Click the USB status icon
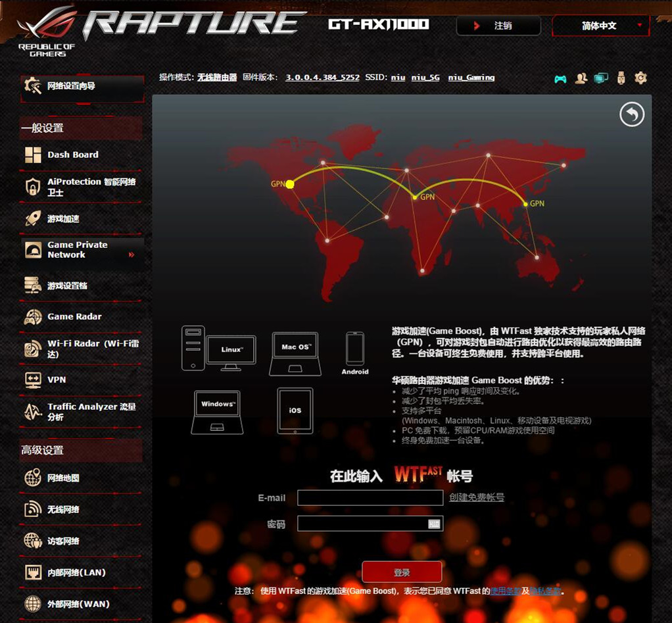 (x=621, y=78)
